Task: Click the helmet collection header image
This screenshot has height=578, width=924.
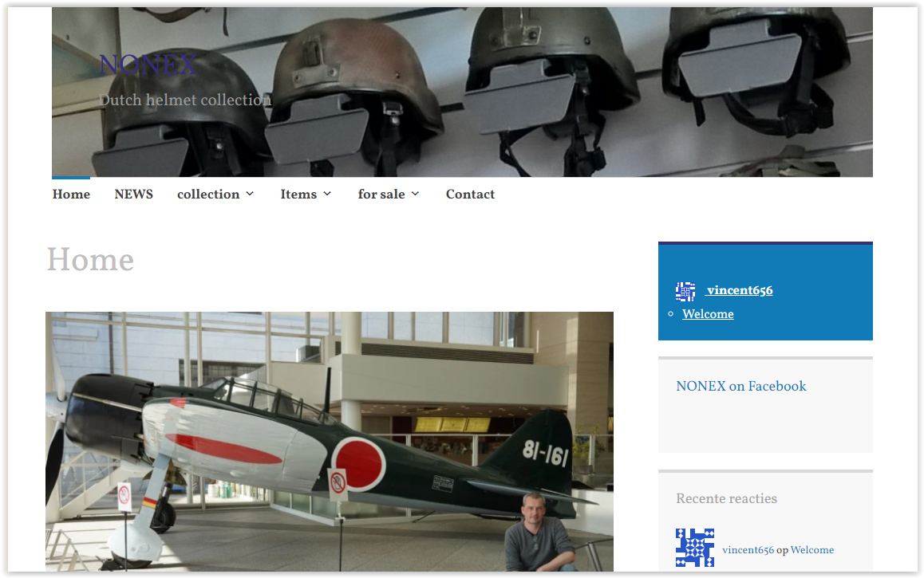Action: point(462,92)
